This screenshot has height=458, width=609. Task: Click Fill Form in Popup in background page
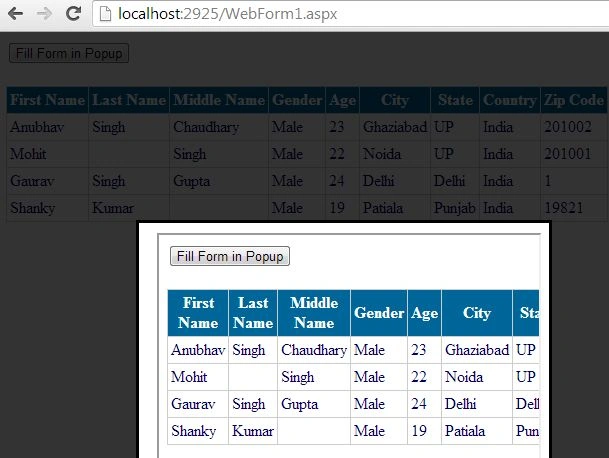tap(69, 53)
